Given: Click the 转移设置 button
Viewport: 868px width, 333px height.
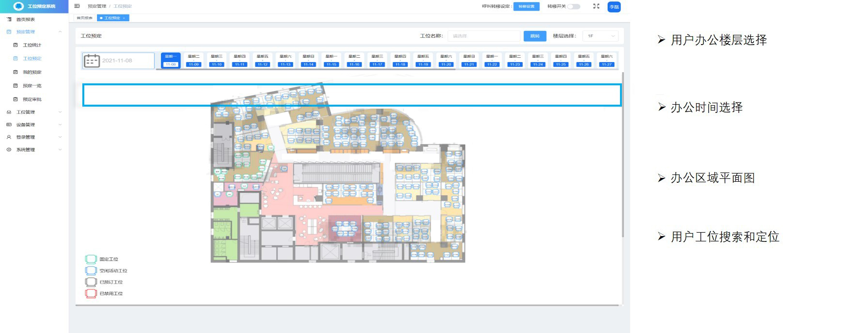Looking at the screenshot, I should coord(526,6).
